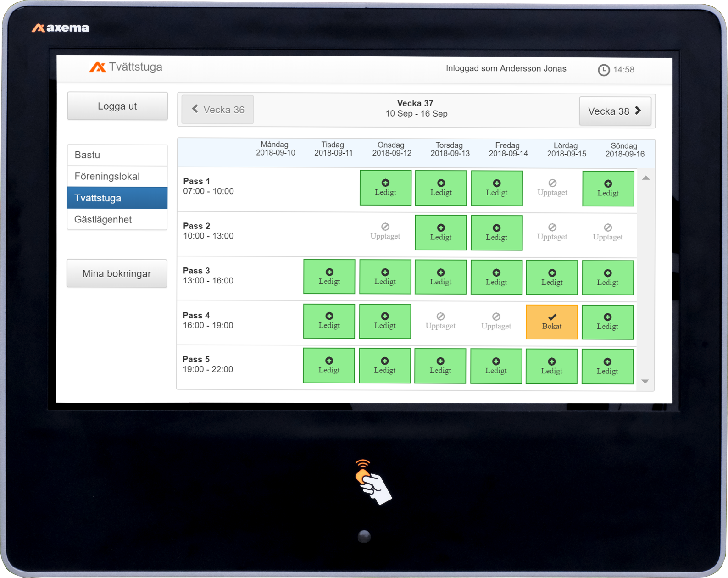This screenshot has width=728, height=578.
Task: Click the clock icon beside 14:58
Action: pos(604,70)
